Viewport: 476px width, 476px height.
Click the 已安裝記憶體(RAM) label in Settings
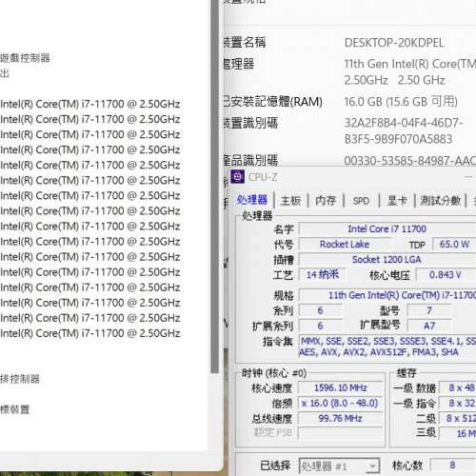(273, 102)
